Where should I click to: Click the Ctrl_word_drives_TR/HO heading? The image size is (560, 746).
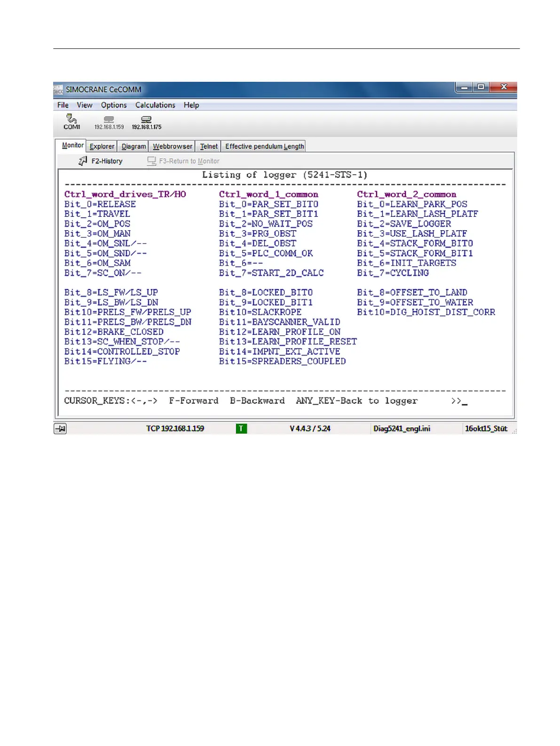point(125,195)
